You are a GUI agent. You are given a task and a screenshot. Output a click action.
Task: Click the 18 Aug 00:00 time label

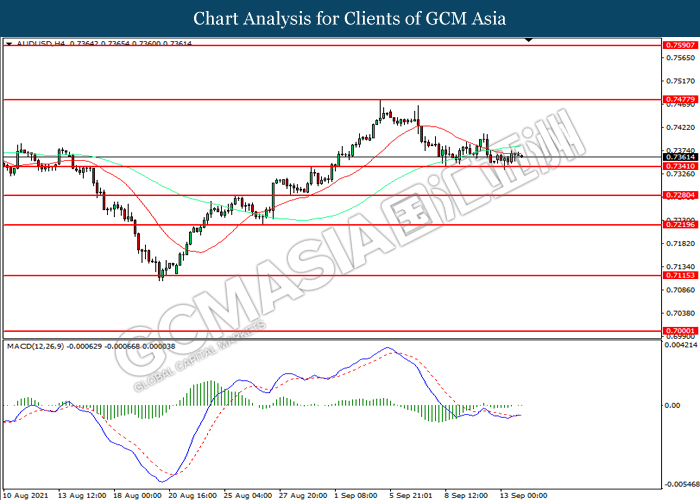pos(138,496)
